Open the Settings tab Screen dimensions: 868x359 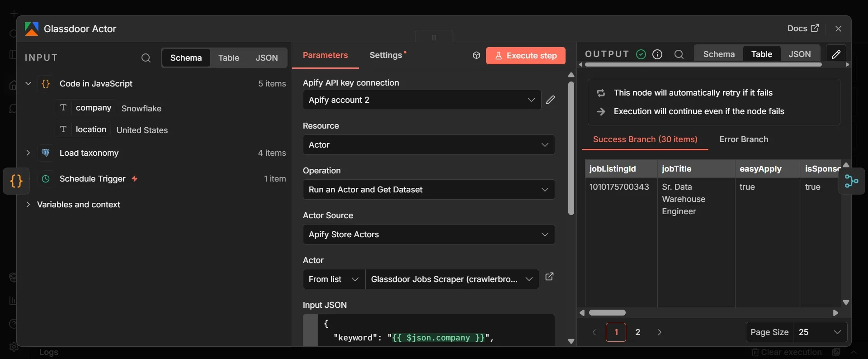(386, 55)
